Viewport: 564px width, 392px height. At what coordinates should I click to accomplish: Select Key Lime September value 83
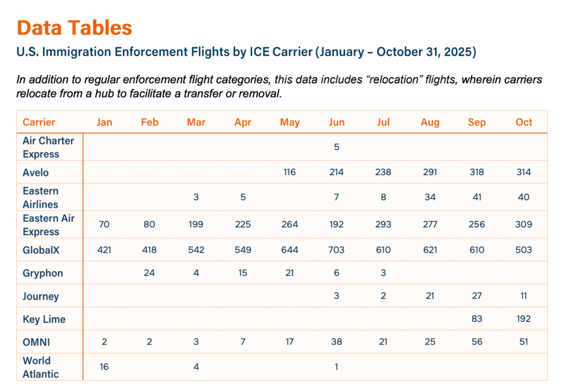tap(477, 319)
